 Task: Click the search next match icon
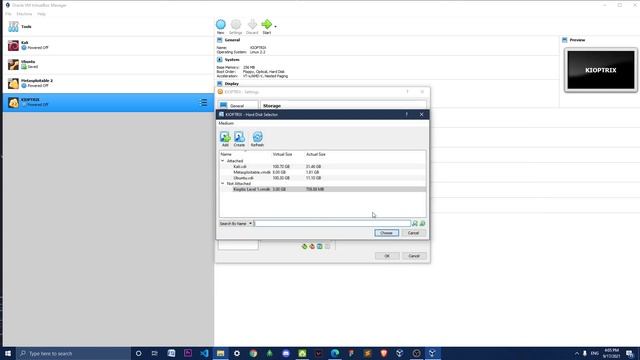422,224
